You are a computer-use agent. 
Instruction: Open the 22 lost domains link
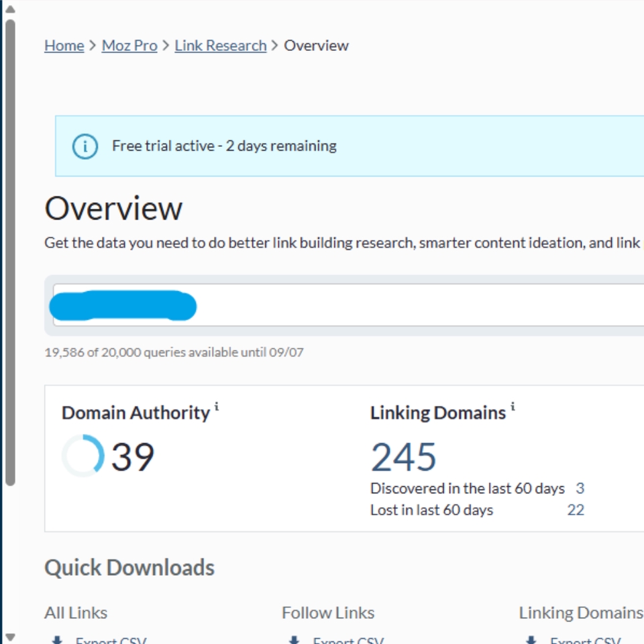pos(576,510)
